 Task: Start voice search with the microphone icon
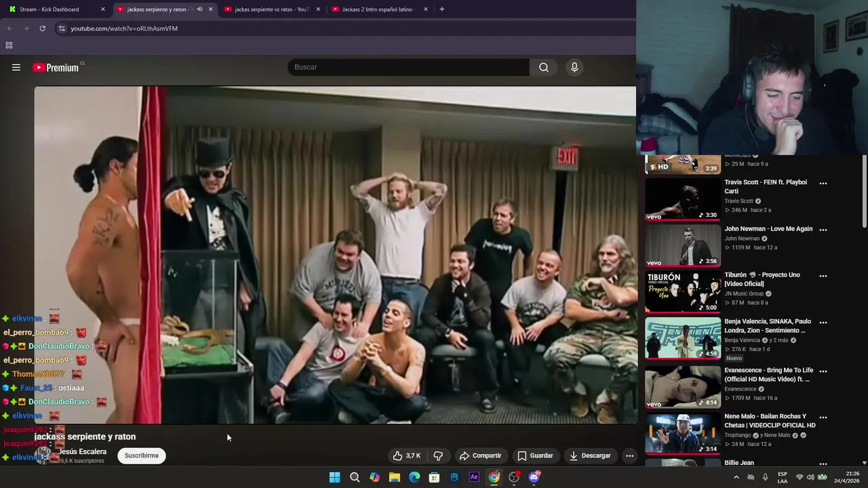coord(574,67)
